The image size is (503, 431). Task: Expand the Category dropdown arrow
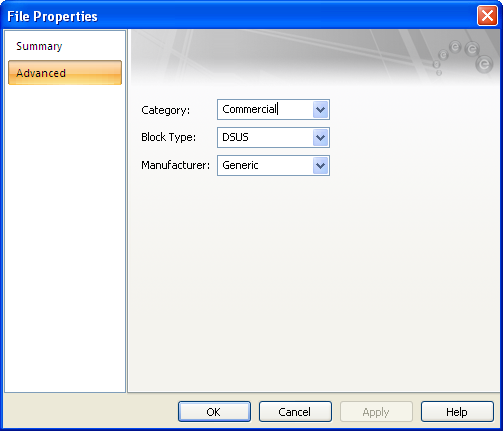pyautogui.click(x=321, y=109)
